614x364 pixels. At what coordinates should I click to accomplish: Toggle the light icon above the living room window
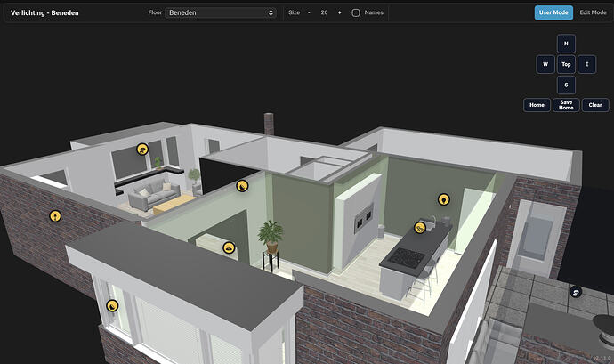pyautogui.click(x=142, y=149)
